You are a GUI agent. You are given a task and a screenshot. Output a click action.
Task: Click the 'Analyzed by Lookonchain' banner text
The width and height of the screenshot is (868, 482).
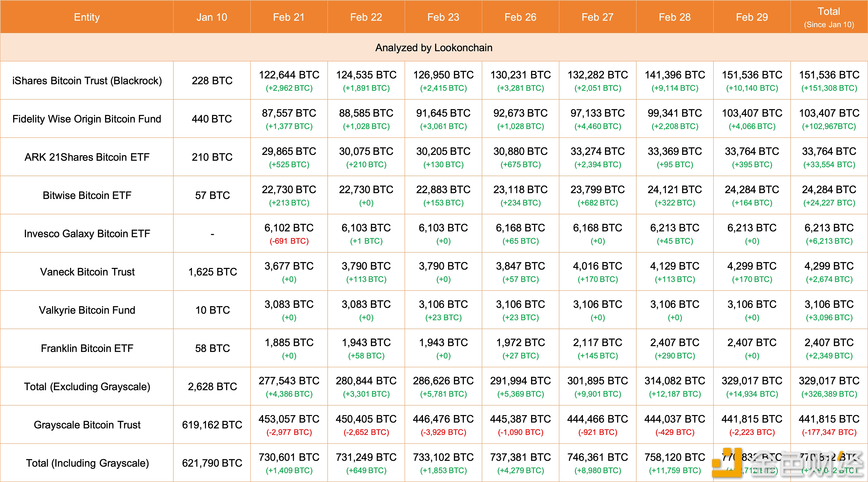[x=434, y=48]
